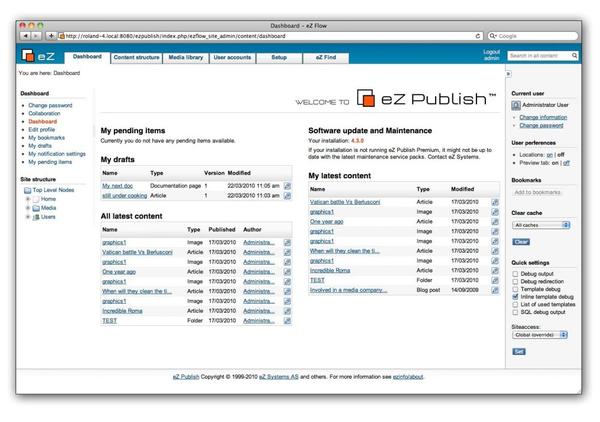Image resolution: width=600 pixels, height=422 pixels.
Task: Click edit icon for One year ago in All latest content
Action: (x=287, y=272)
